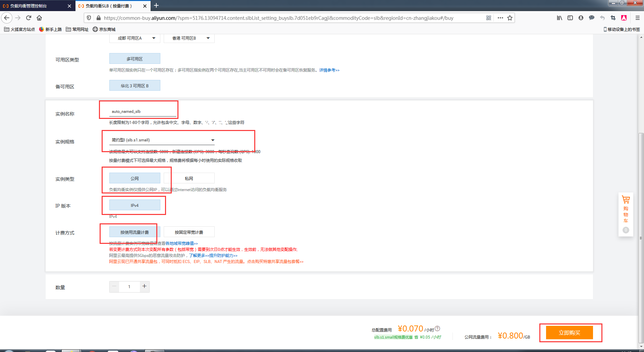This screenshot has height=352, width=644.
Task: Open the Library icon in toolbar
Action: [x=559, y=18]
